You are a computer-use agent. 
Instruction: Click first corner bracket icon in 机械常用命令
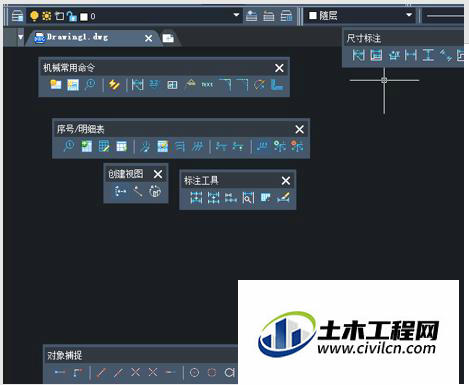pyautogui.click(x=225, y=85)
